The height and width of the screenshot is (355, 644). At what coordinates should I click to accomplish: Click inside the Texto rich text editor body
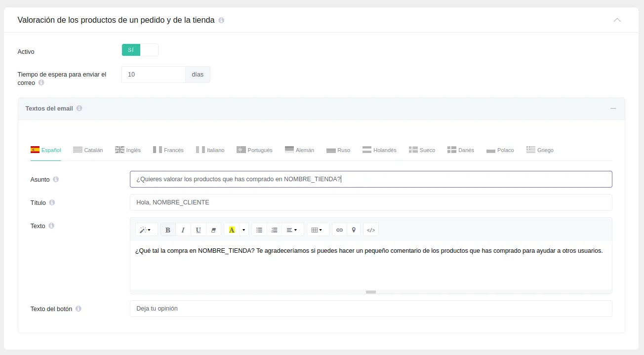(371, 265)
